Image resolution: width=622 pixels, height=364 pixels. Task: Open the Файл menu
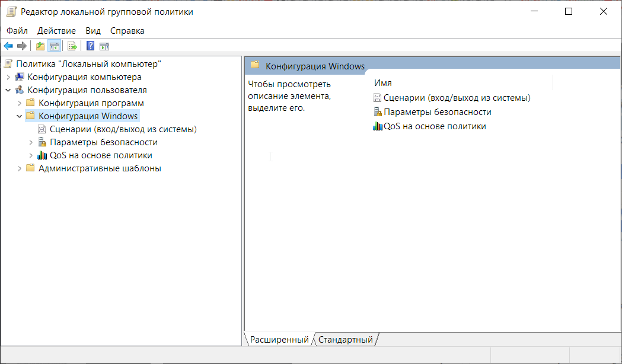[x=17, y=31]
